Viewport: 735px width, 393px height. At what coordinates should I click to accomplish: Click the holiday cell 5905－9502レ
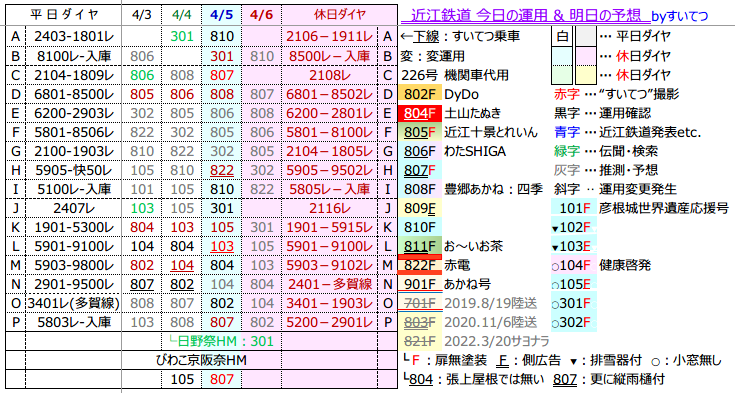pos(330,170)
